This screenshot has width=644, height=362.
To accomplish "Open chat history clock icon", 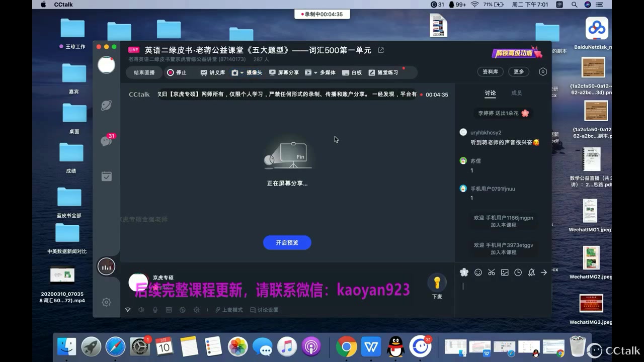I will pos(518,273).
